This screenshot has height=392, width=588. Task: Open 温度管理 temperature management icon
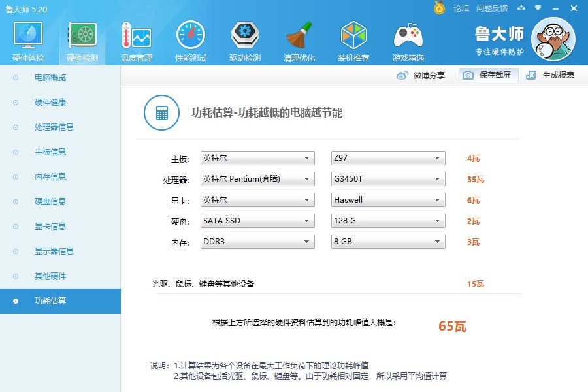tap(136, 35)
